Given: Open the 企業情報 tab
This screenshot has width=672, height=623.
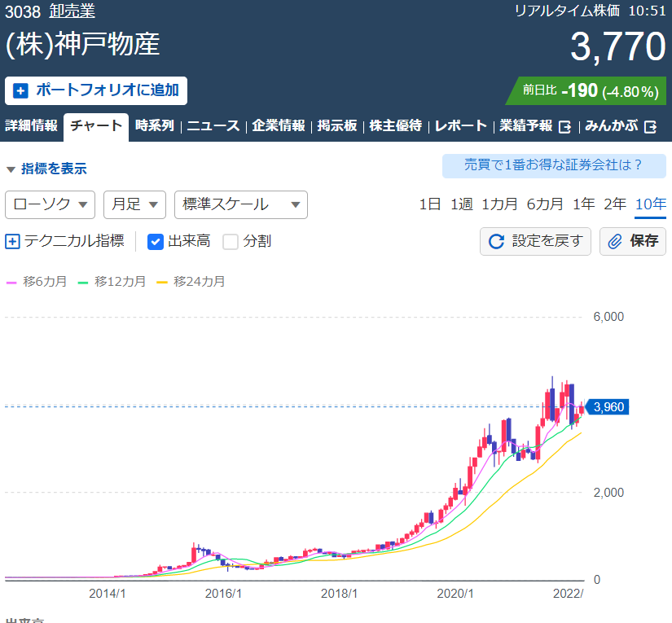Looking at the screenshot, I should click(x=278, y=126).
